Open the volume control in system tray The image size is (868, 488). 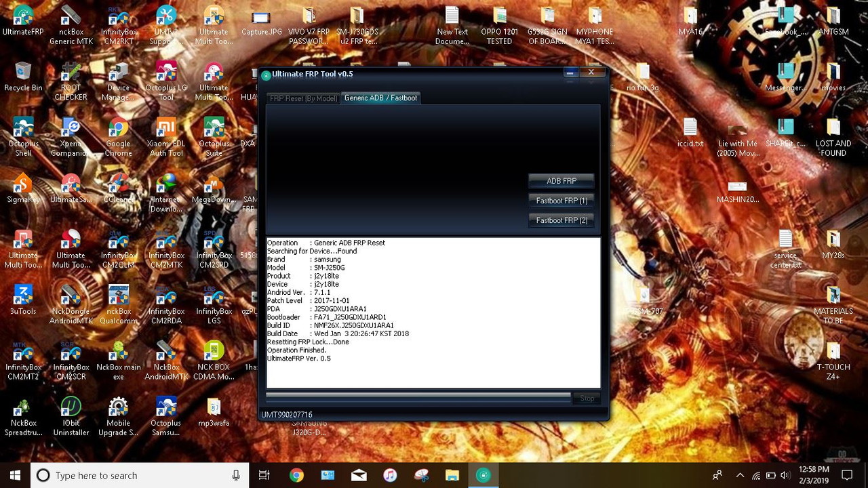point(785,475)
